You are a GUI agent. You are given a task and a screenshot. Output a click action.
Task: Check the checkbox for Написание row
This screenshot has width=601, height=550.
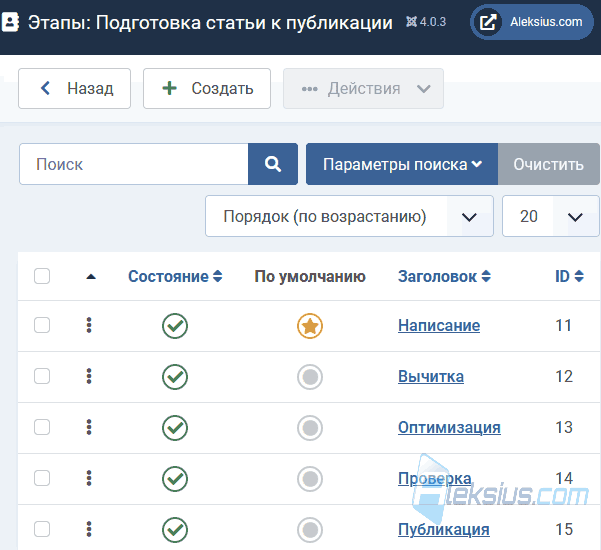42,325
